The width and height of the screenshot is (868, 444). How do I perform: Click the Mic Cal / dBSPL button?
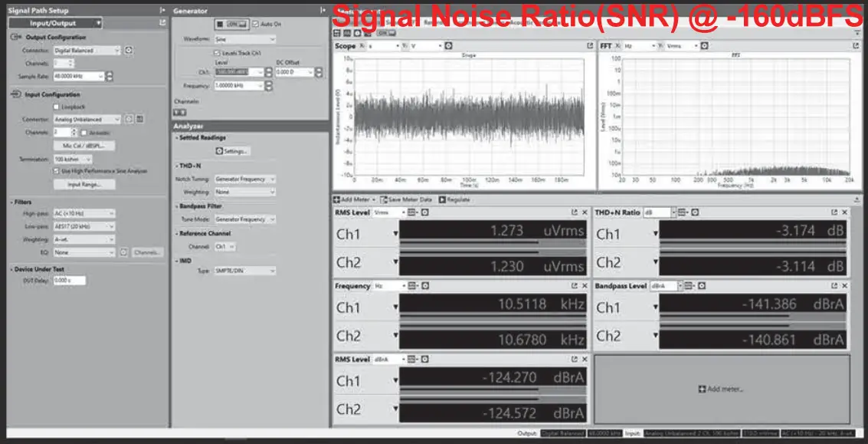click(84, 146)
